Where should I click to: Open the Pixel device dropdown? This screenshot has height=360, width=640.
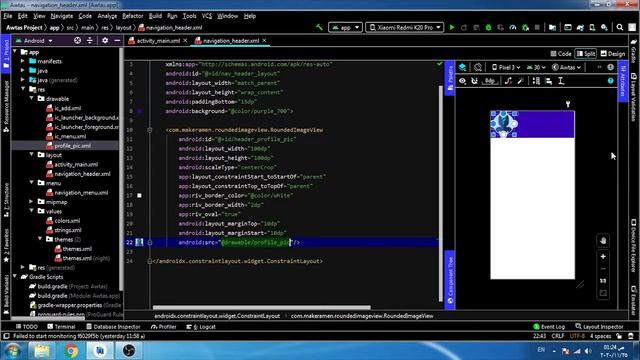[x=506, y=67]
